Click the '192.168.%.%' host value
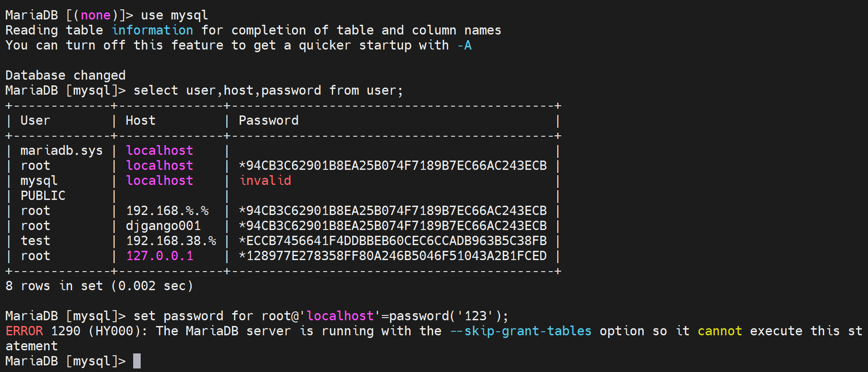The width and height of the screenshot is (868, 372). [167, 211]
